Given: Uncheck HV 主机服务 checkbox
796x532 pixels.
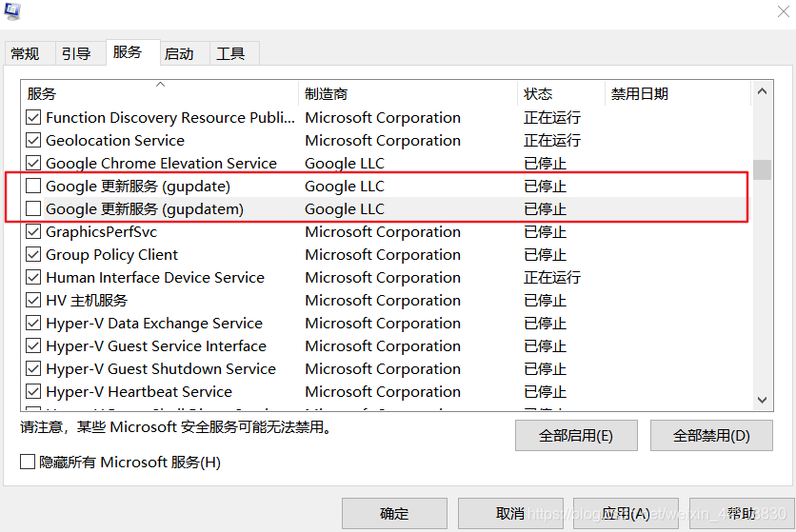Looking at the screenshot, I should (33, 301).
